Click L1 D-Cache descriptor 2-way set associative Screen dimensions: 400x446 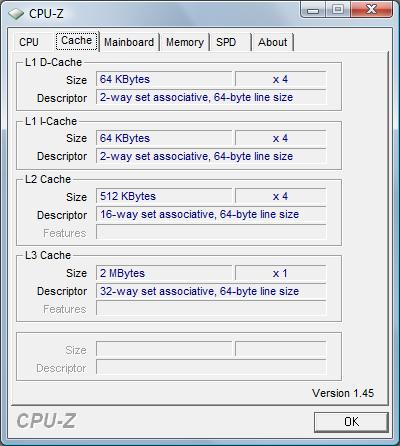(x=211, y=97)
